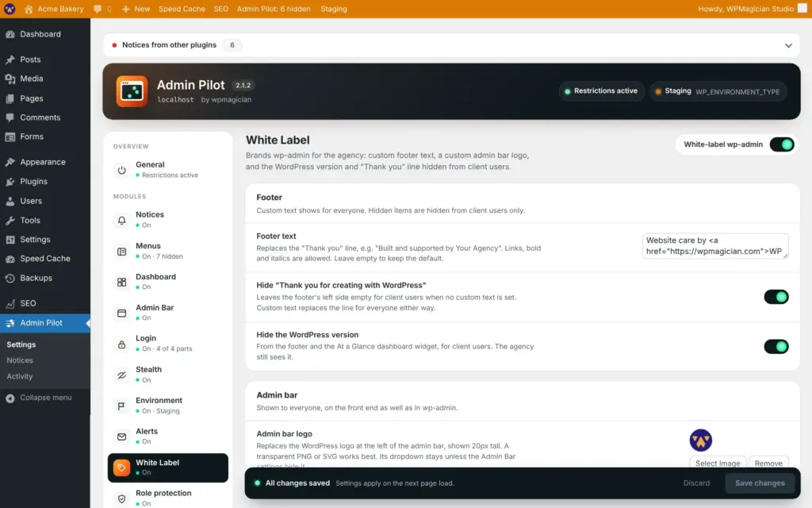Click the flag icon for Environment module

point(121,406)
